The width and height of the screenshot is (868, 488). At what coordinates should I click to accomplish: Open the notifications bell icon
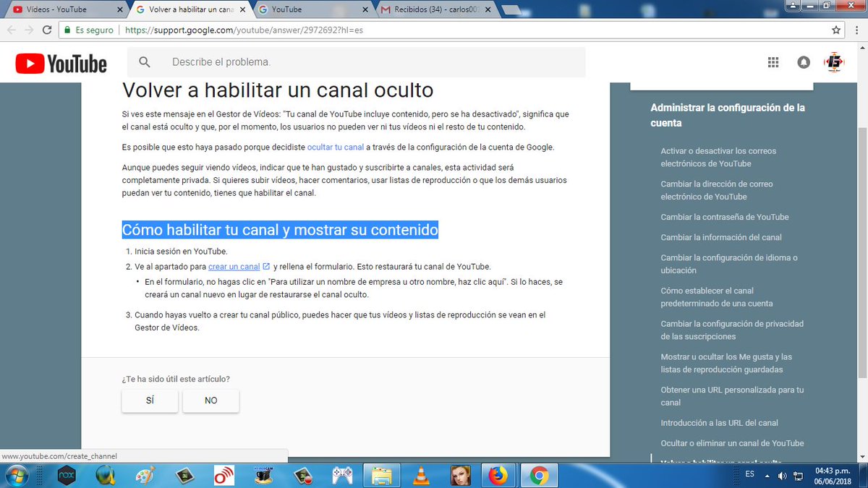tap(804, 63)
